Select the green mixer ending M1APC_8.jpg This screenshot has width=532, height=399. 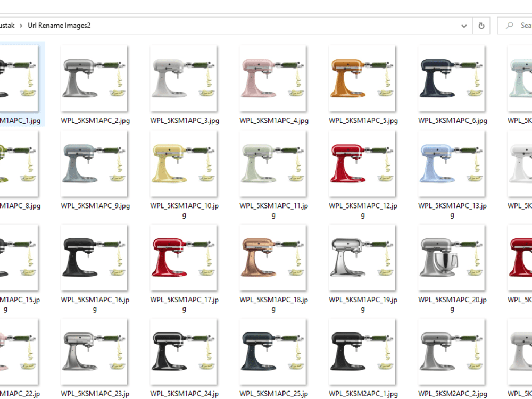click(x=19, y=163)
